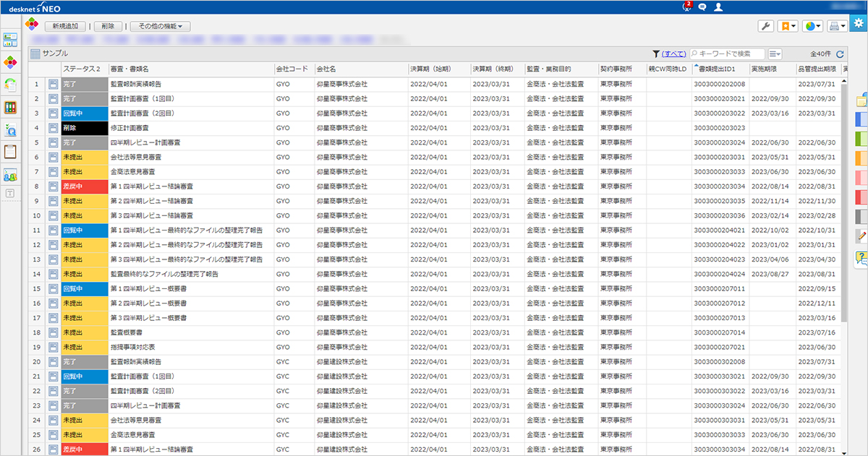This screenshot has height=456, width=868.
Task: Expand the その他の機能 dropdown
Action: [x=160, y=26]
